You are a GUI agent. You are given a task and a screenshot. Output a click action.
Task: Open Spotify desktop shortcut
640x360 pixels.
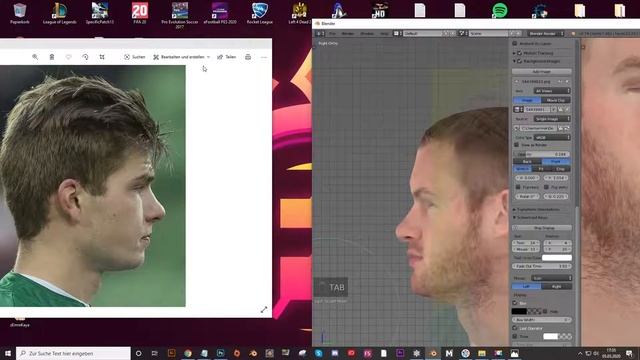[500, 10]
